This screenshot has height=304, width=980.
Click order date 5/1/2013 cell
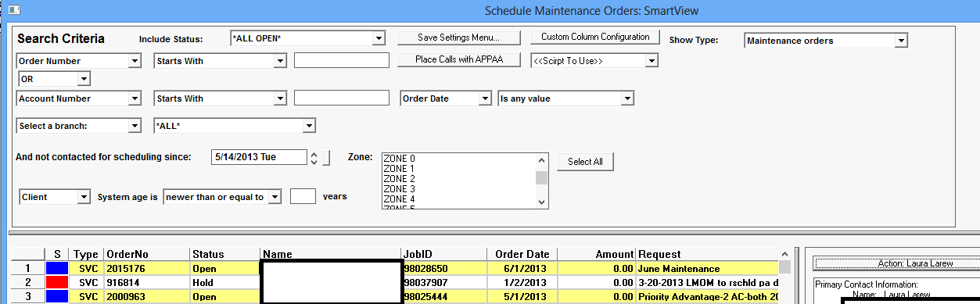click(522, 296)
